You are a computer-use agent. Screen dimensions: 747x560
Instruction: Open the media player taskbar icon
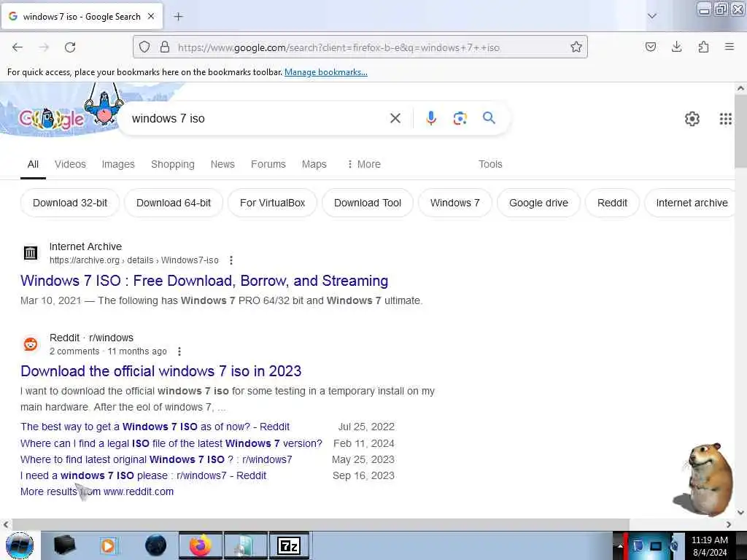(x=108, y=545)
